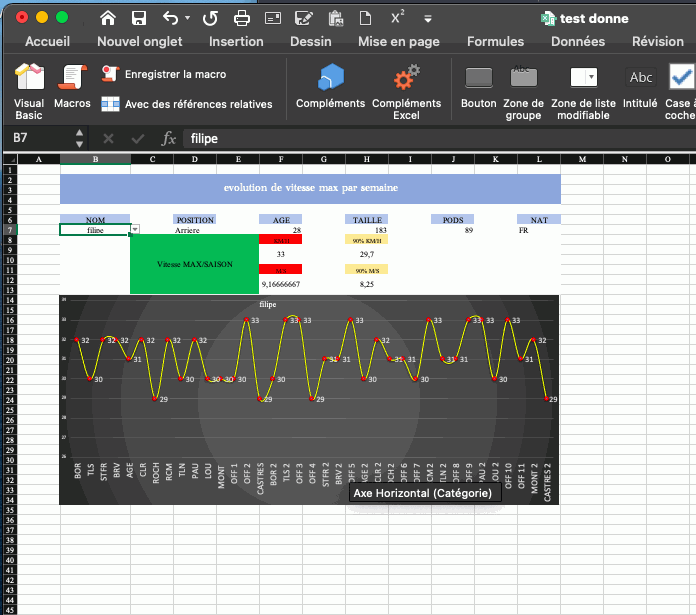Click the formula bar containing filipe
Viewport: 696px width, 615px height.
click(400, 138)
